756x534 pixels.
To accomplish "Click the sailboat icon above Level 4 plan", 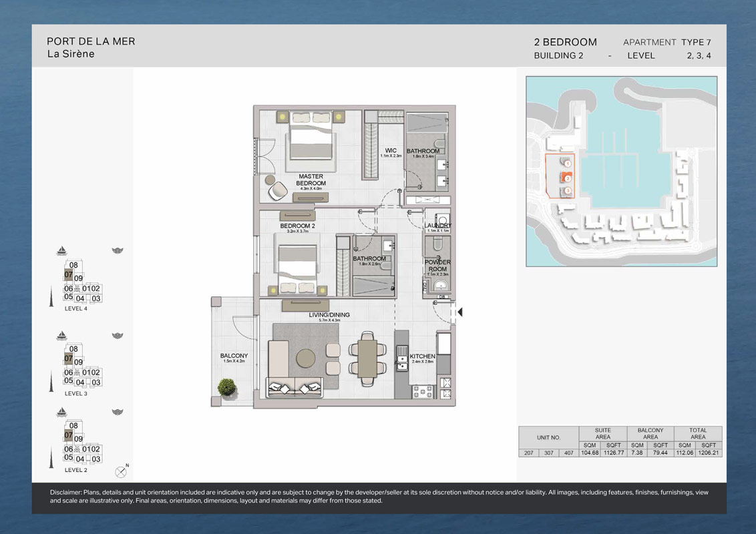I will (61, 251).
